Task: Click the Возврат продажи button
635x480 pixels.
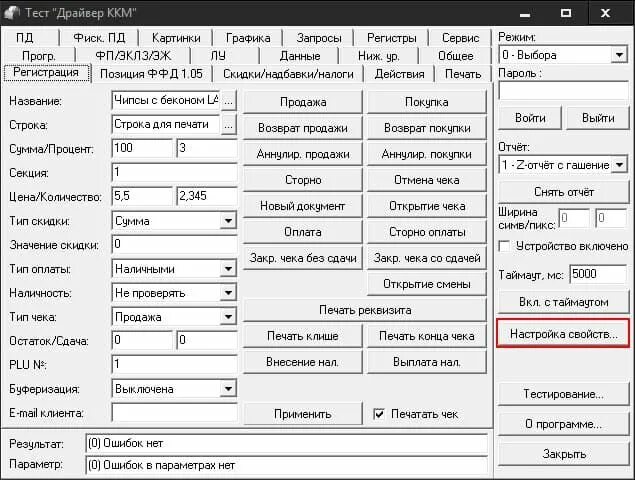Action: pos(303,128)
